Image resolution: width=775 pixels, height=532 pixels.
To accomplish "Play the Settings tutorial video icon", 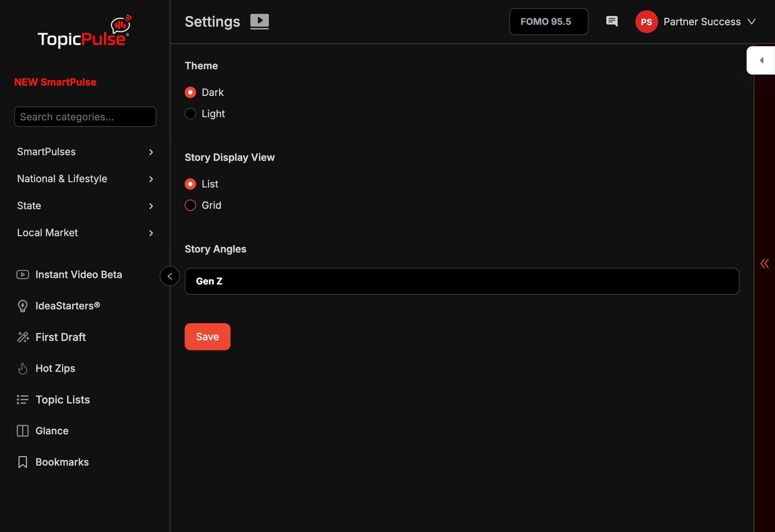I will point(259,21).
